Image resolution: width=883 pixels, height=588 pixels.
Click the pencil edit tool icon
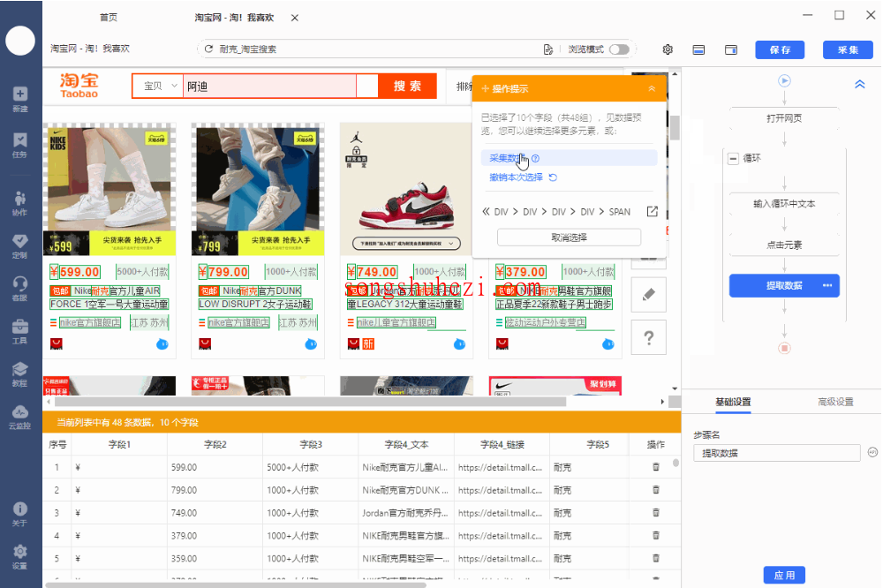(x=649, y=295)
